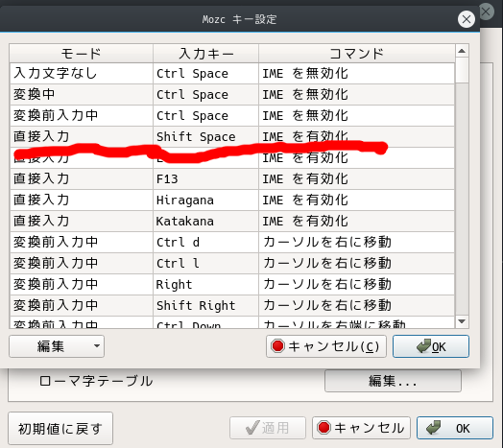Select the Ctrl d key cell
Viewport: 503px width, 448px height.
tap(206, 242)
